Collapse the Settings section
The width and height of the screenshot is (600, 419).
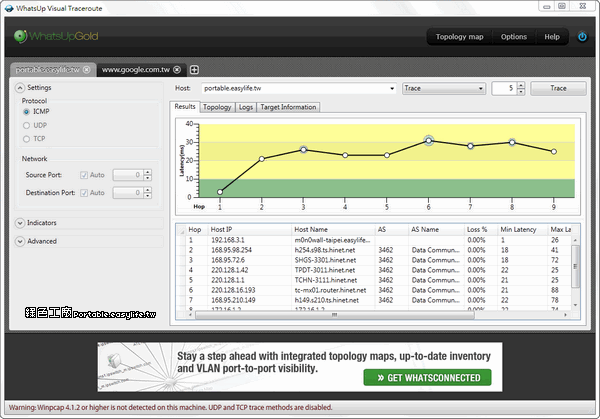(x=20, y=88)
